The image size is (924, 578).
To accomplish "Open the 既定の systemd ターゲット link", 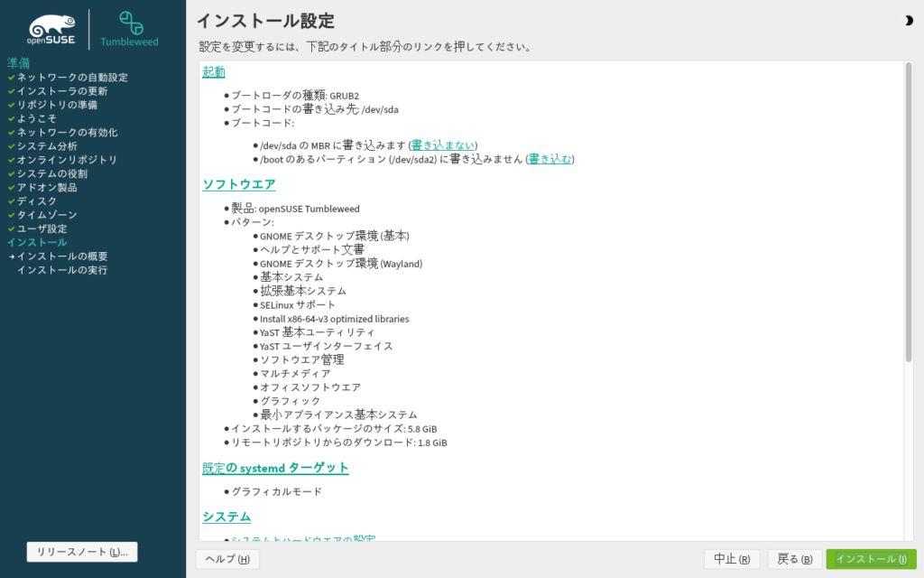I will [x=275, y=468].
